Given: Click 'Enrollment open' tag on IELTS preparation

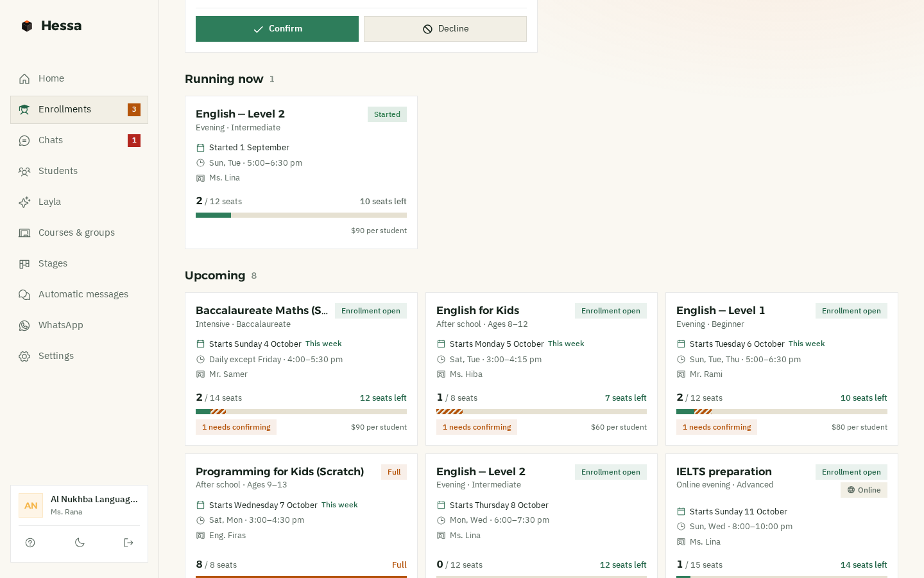Looking at the screenshot, I should [x=851, y=472].
